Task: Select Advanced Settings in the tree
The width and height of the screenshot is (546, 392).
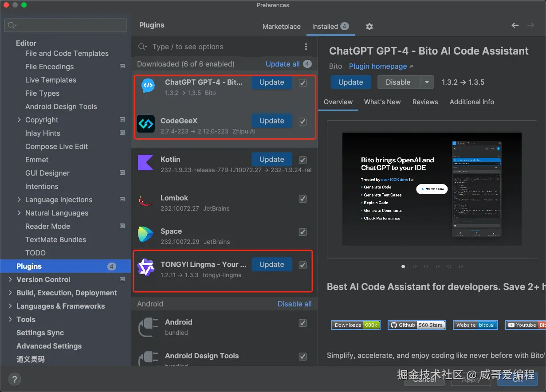Action: tap(49, 346)
